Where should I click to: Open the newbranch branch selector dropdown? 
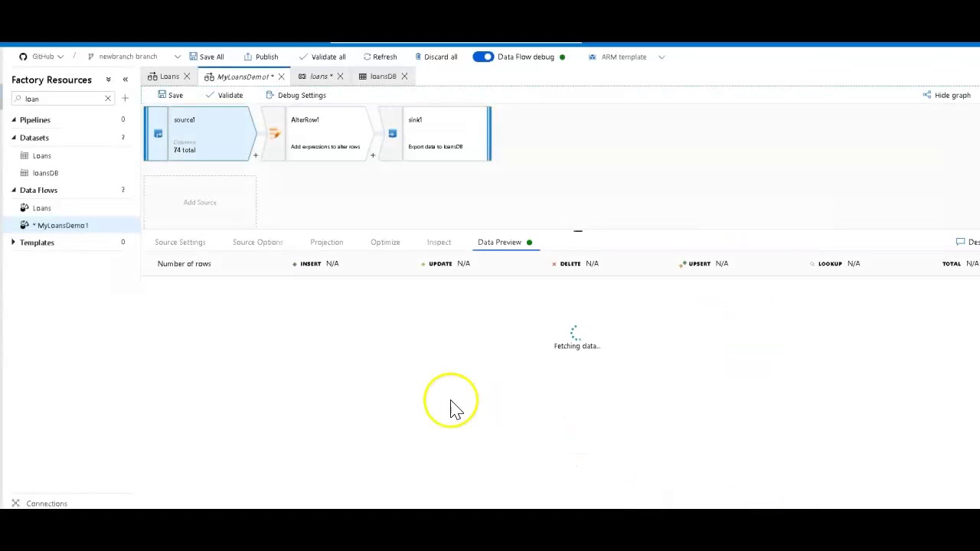click(x=134, y=57)
